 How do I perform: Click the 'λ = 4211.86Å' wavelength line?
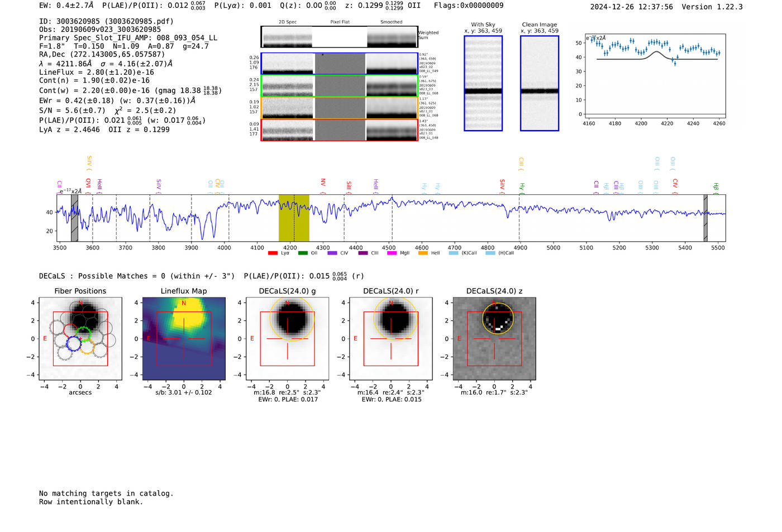tap(106, 64)
